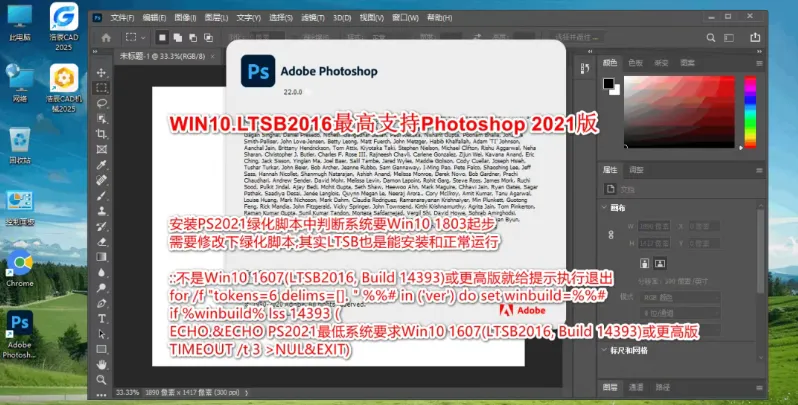Open the Properties panel options menu
Screen dimensions: 798x405
(759, 170)
